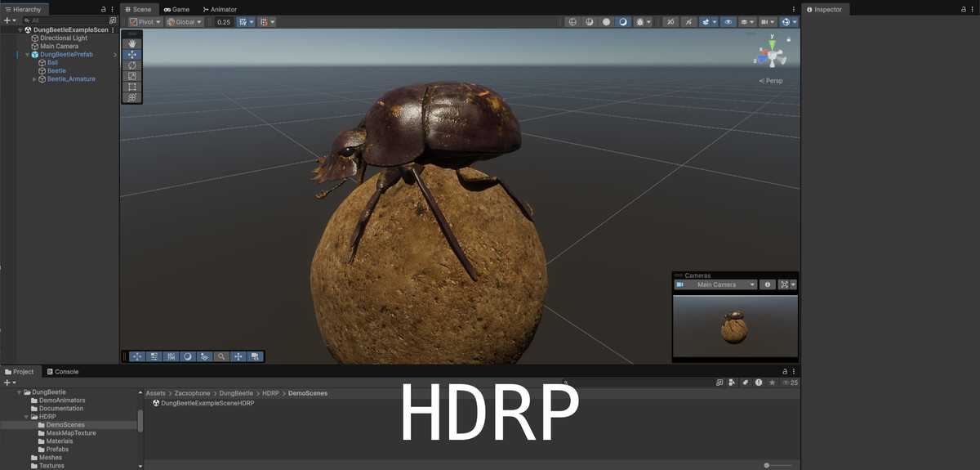Select the combined Transform tool

pyautogui.click(x=132, y=97)
